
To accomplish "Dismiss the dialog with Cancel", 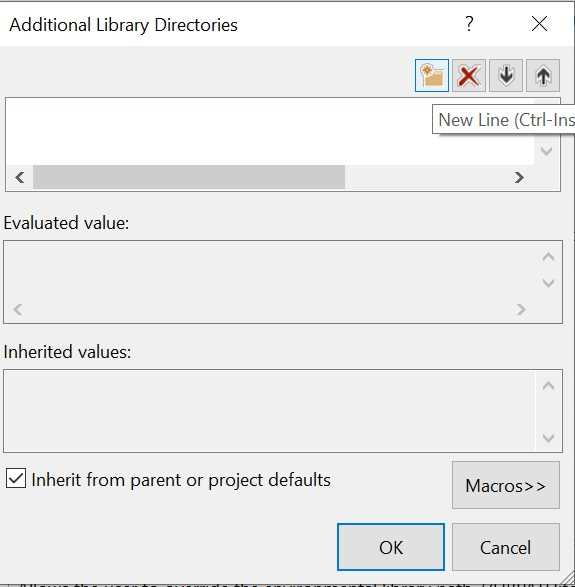I will click(506, 547).
